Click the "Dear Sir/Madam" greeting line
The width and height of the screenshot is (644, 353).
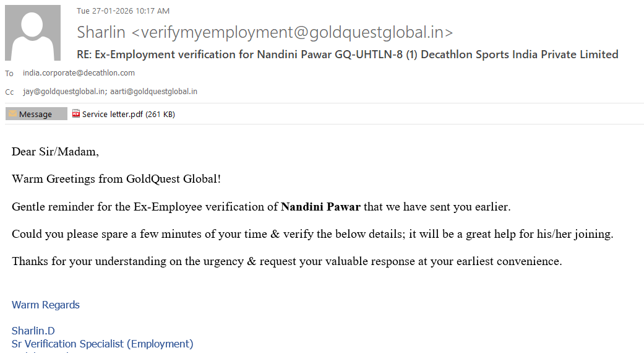pos(55,152)
